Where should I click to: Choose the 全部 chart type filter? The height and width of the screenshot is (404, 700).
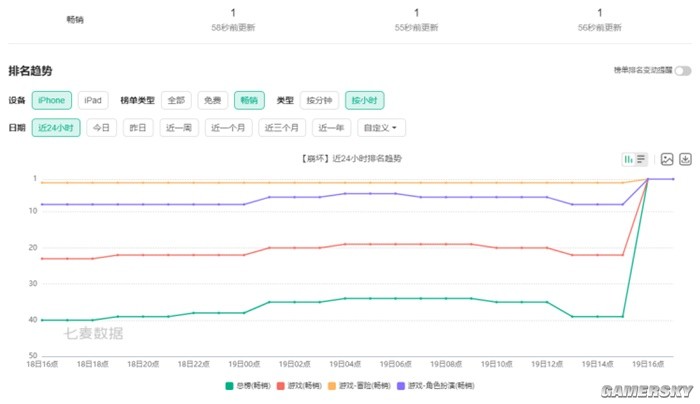click(x=176, y=100)
